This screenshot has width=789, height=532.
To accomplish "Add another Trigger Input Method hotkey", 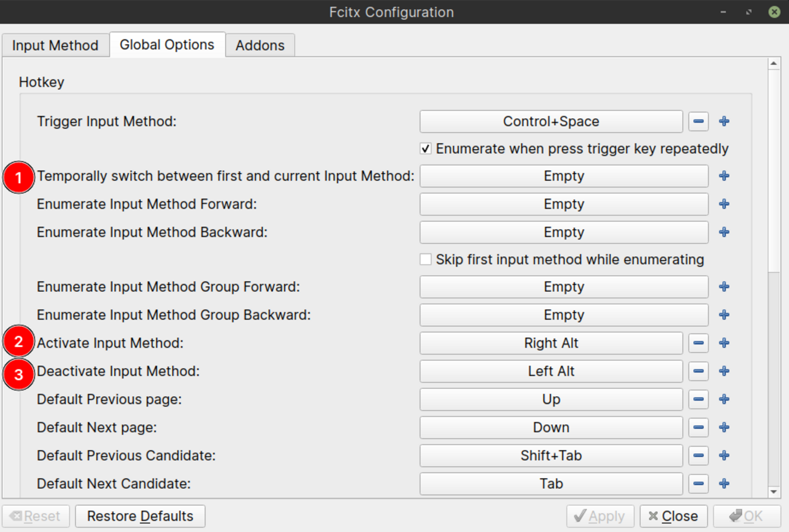I will click(x=724, y=121).
